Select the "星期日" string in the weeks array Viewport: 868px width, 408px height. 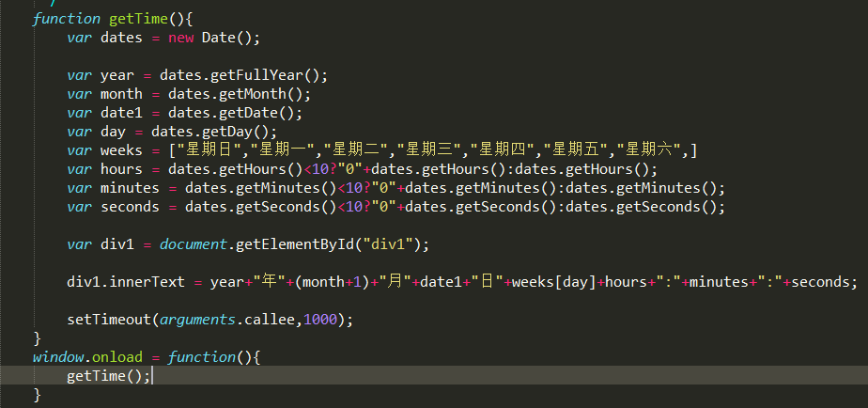(209, 150)
